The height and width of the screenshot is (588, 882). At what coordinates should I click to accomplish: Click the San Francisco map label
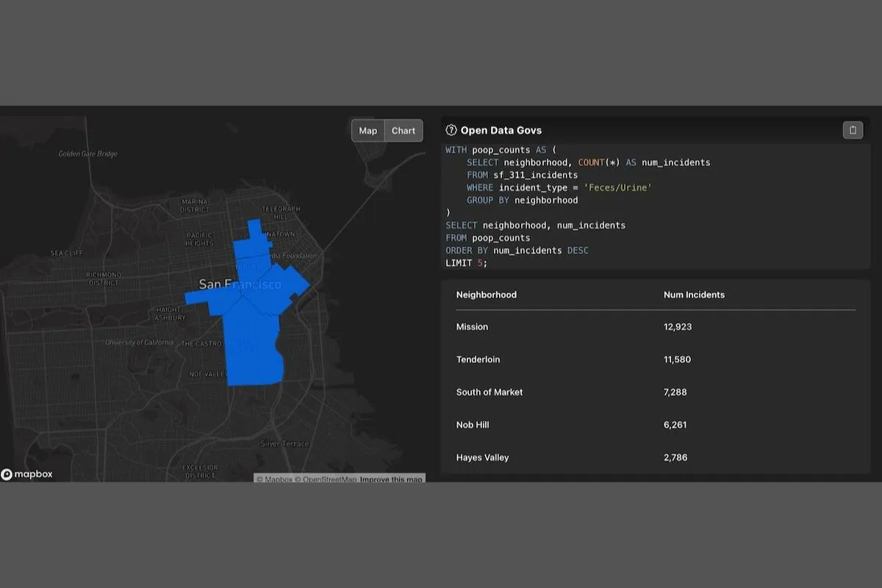(x=240, y=284)
